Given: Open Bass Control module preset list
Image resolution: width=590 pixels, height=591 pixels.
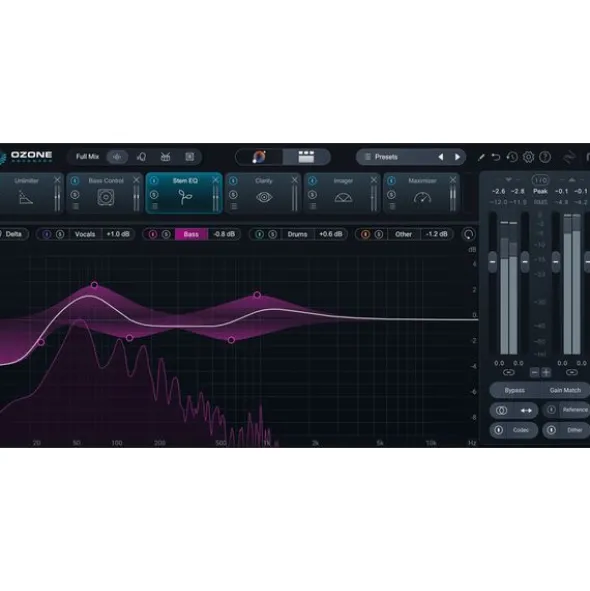Looking at the screenshot, I should click(x=75, y=206).
